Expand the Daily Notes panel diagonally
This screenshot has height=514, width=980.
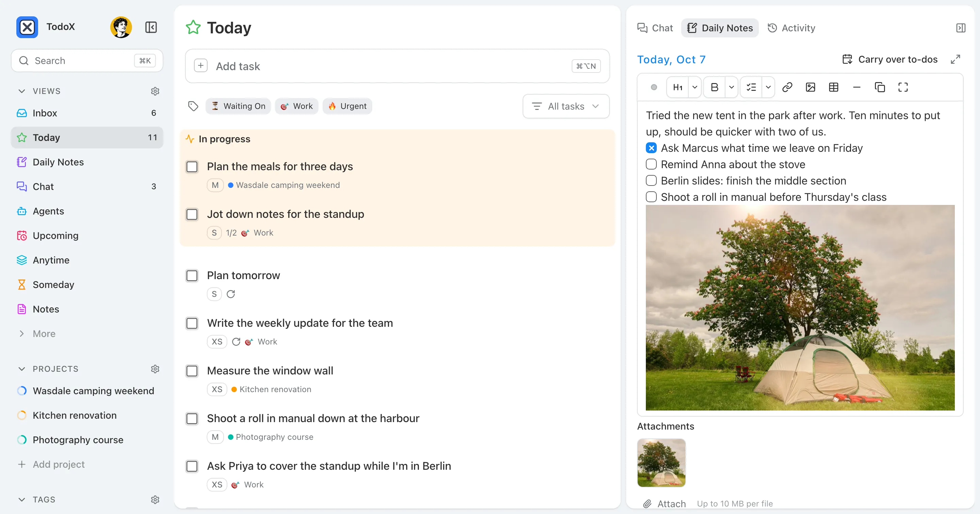pos(955,59)
